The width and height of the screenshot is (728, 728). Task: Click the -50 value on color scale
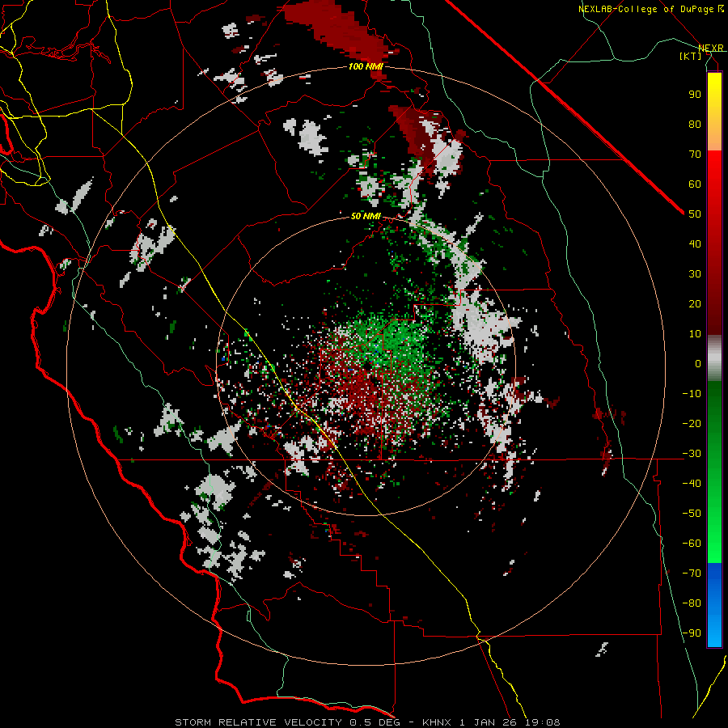(692, 514)
